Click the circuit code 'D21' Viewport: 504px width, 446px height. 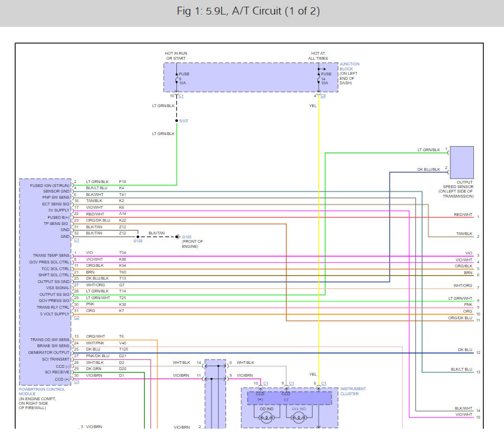[x=122, y=356]
